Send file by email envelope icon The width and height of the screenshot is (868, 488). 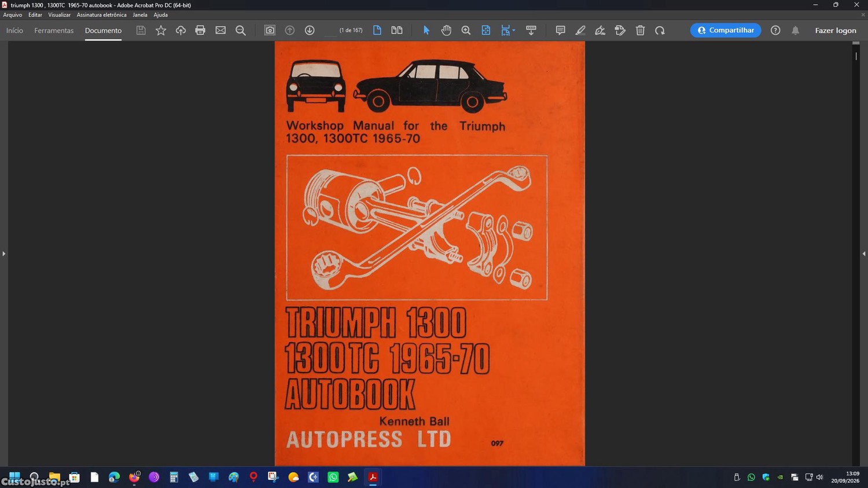(220, 30)
